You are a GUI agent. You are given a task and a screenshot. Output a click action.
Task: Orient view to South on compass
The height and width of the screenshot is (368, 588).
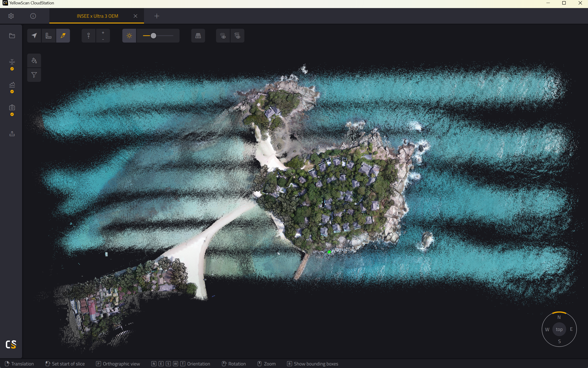pos(559,341)
